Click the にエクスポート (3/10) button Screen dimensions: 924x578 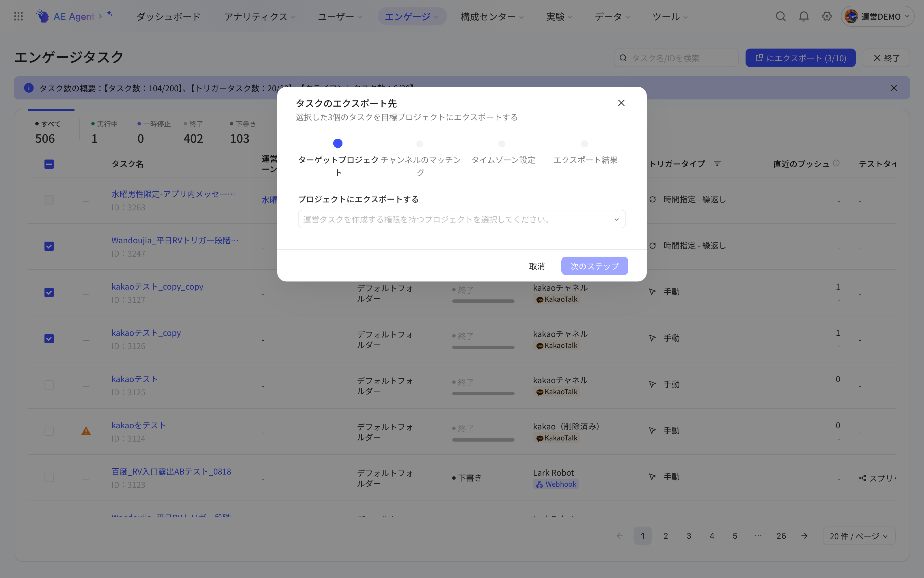(x=800, y=58)
